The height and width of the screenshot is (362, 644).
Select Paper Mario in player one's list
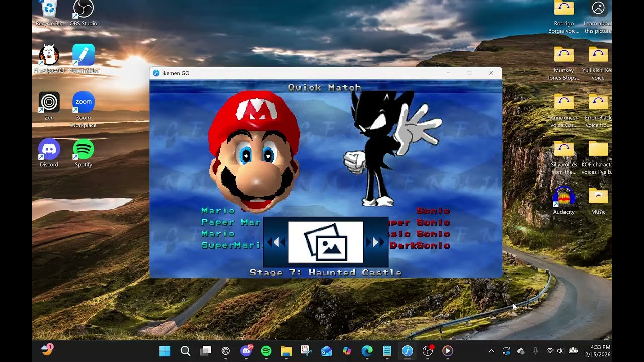click(x=231, y=222)
